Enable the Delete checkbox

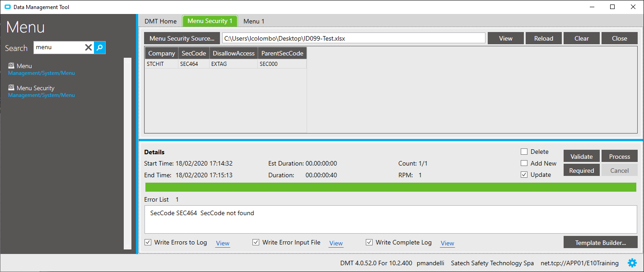[524, 152]
